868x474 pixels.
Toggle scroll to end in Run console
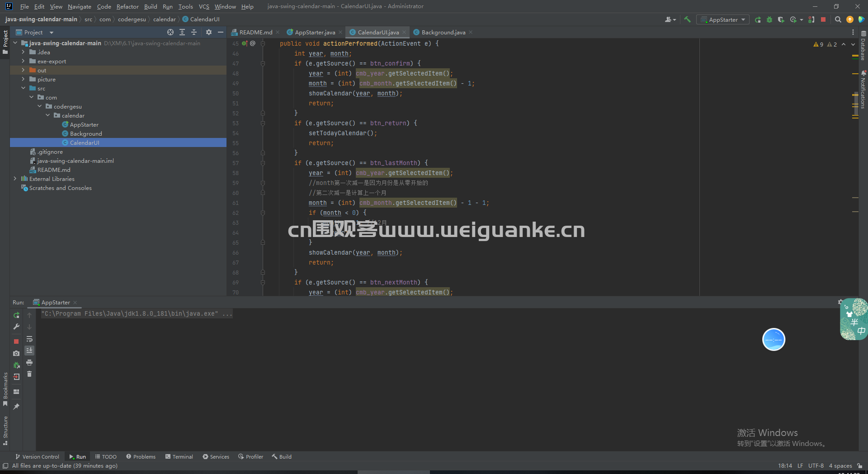pyautogui.click(x=29, y=351)
